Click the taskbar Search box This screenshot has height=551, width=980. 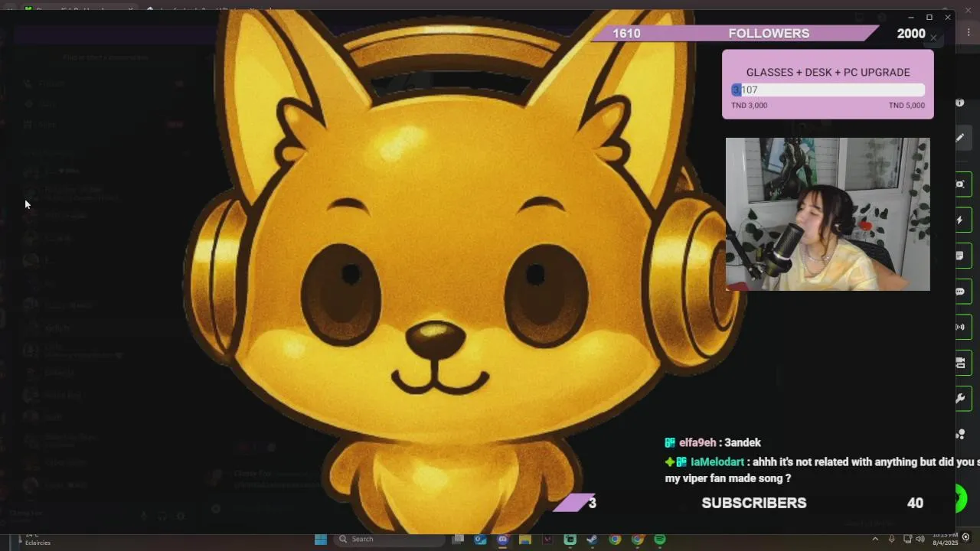click(390, 540)
